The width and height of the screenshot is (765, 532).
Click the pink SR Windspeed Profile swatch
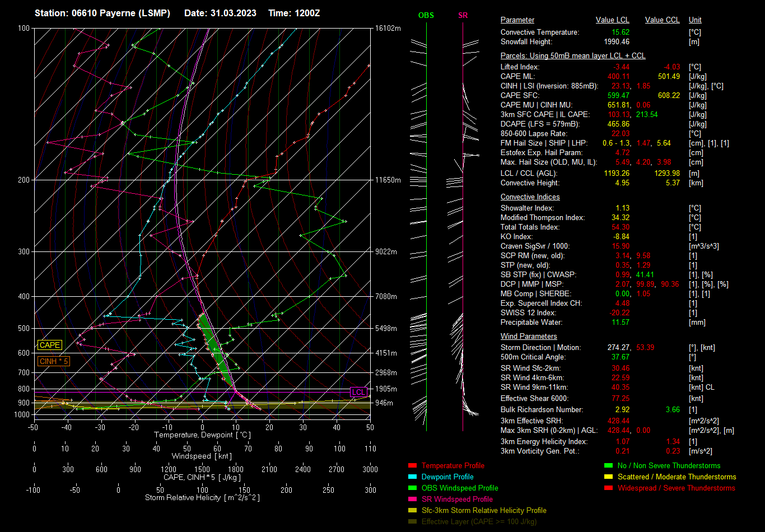point(413,500)
